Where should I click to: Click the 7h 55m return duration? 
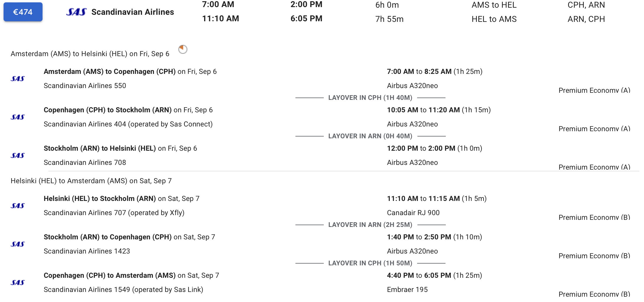tap(389, 19)
